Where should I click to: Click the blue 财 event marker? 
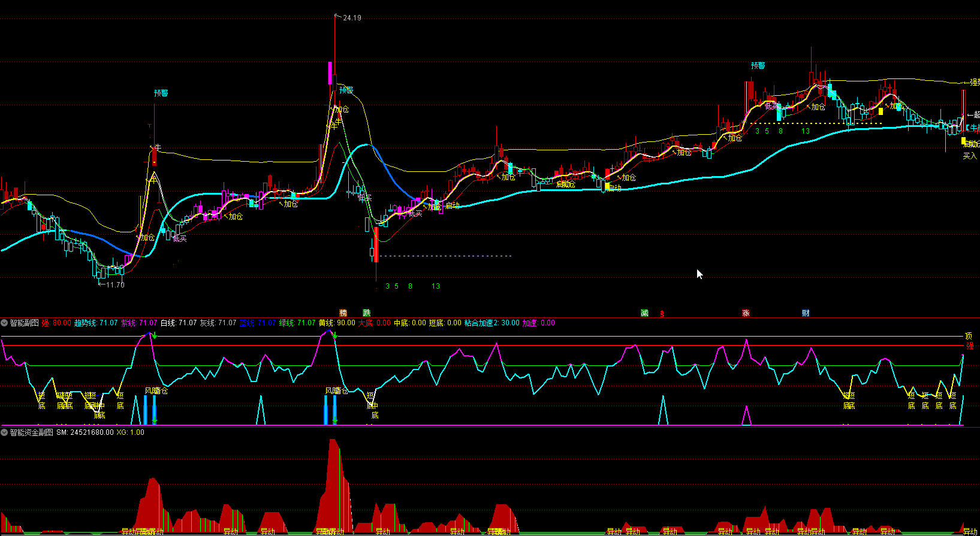[806, 313]
